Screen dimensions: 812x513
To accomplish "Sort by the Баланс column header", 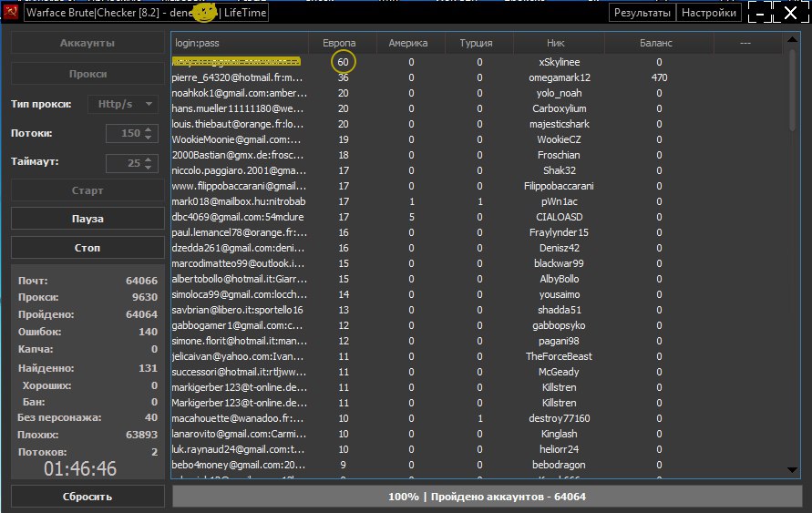I will point(659,43).
